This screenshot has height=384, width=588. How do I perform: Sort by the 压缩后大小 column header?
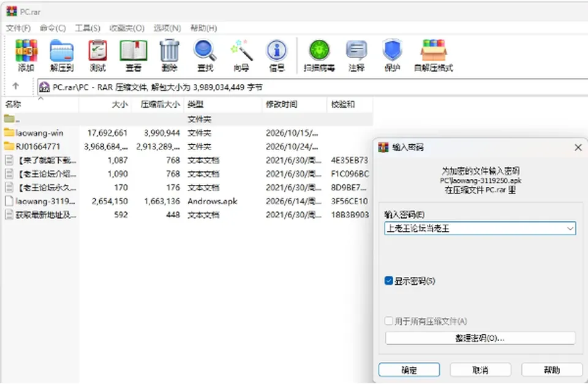coord(157,104)
